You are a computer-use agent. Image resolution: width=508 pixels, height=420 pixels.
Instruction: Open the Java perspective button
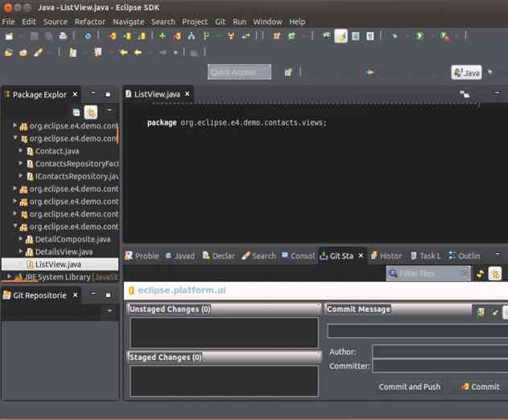click(x=466, y=72)
